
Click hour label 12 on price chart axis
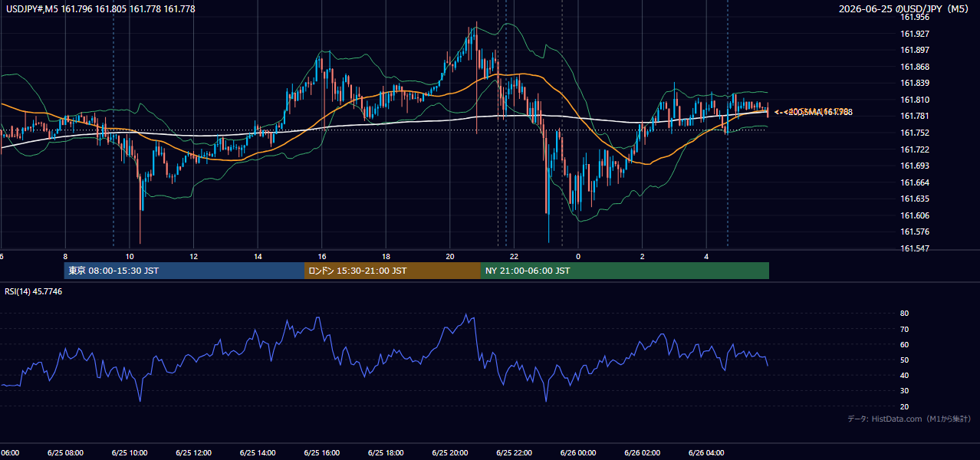(x=194, y=256)
